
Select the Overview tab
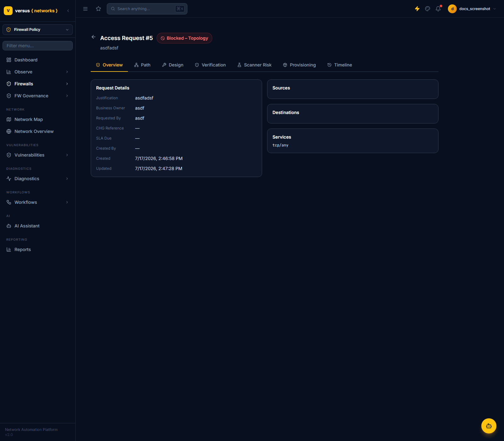point(109,65)
